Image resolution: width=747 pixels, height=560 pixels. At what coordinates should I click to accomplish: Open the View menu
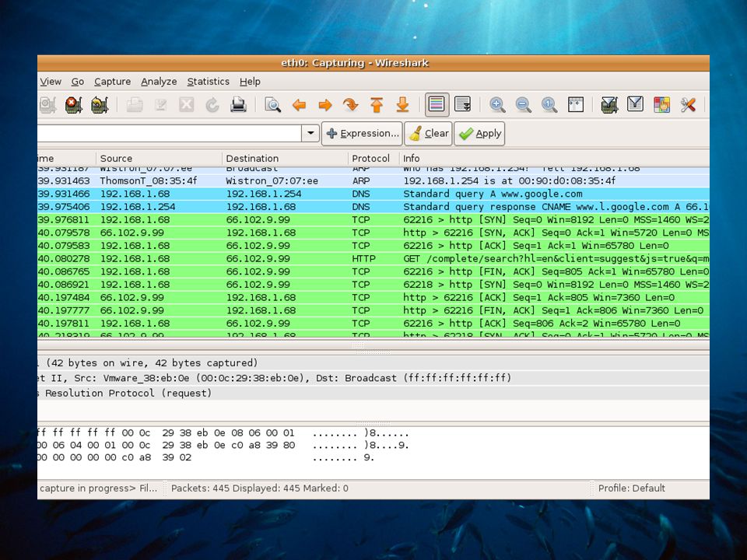coord(51,82)
